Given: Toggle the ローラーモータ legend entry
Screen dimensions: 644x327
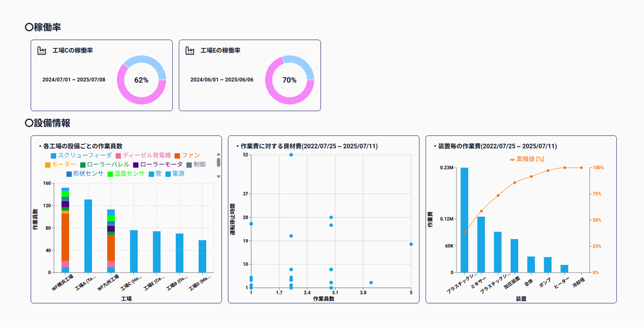Looking at the screenshot, I should point(158,165).
